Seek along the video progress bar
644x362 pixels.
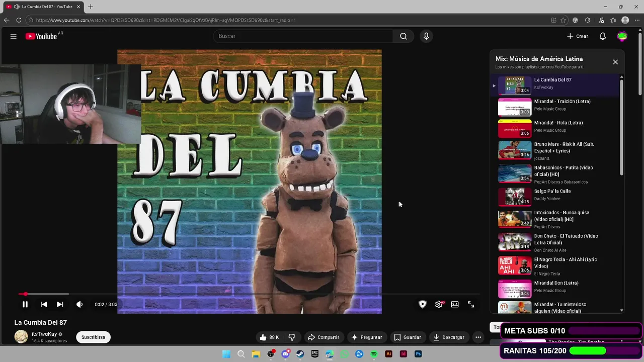pos(250,294)
